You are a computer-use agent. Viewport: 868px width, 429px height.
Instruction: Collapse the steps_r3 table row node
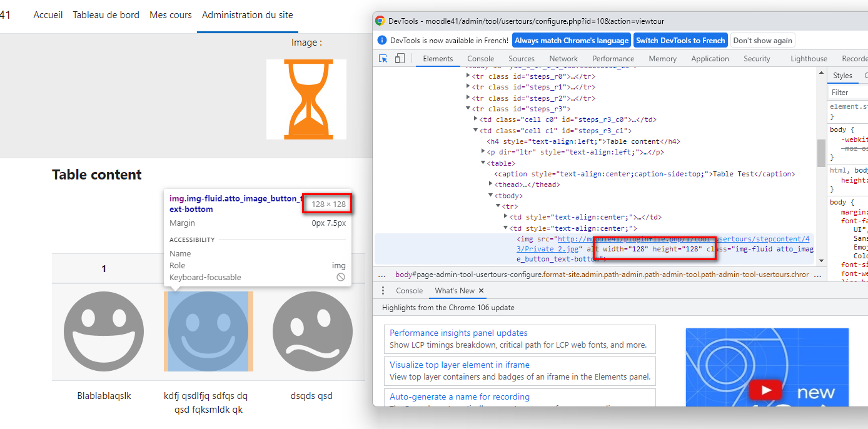[x=468, y=109]
